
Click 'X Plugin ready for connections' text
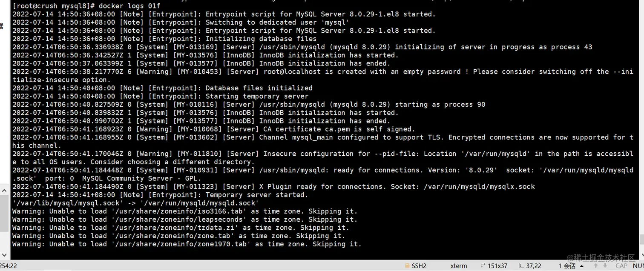[321, 186]
